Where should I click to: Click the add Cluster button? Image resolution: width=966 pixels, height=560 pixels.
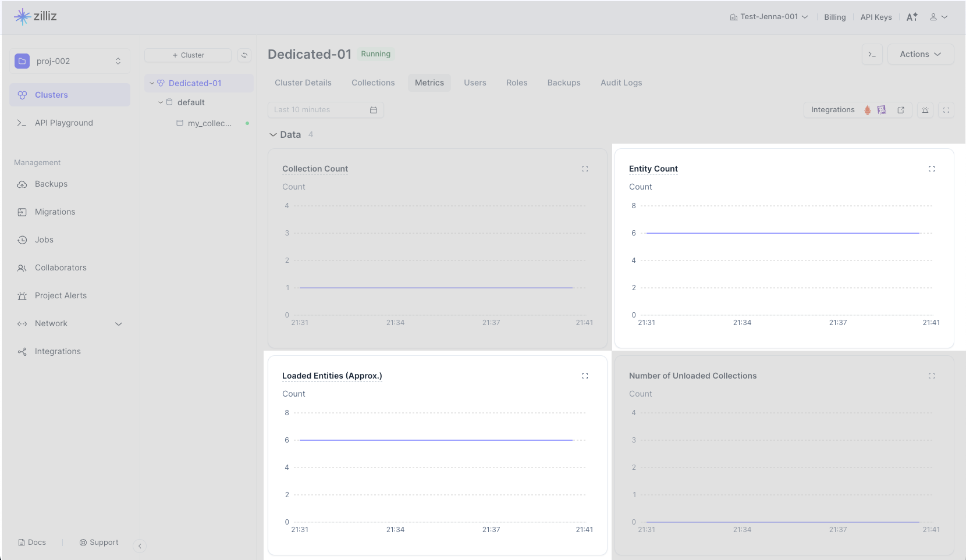pyautogui.click(x=188, y=55)
